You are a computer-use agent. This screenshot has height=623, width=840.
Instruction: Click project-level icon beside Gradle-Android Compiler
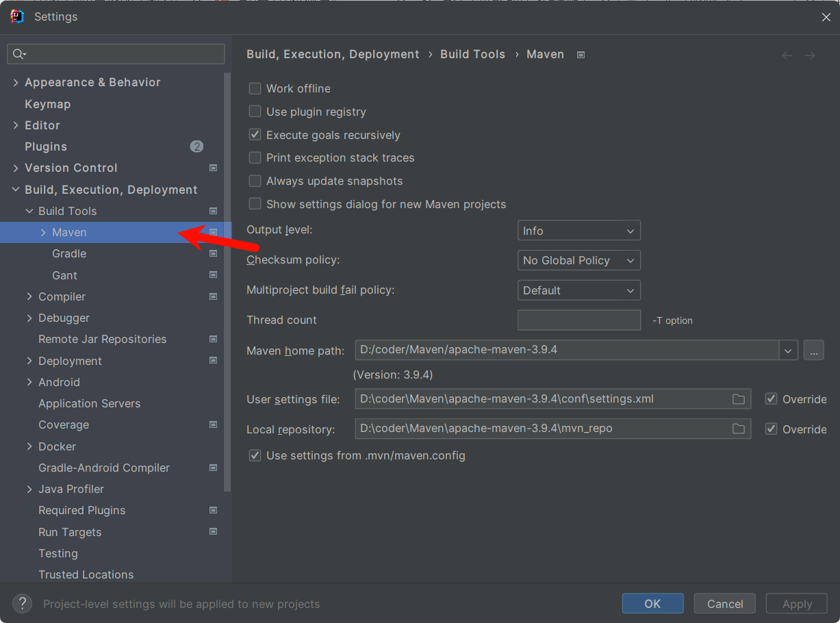click(213, 468)
